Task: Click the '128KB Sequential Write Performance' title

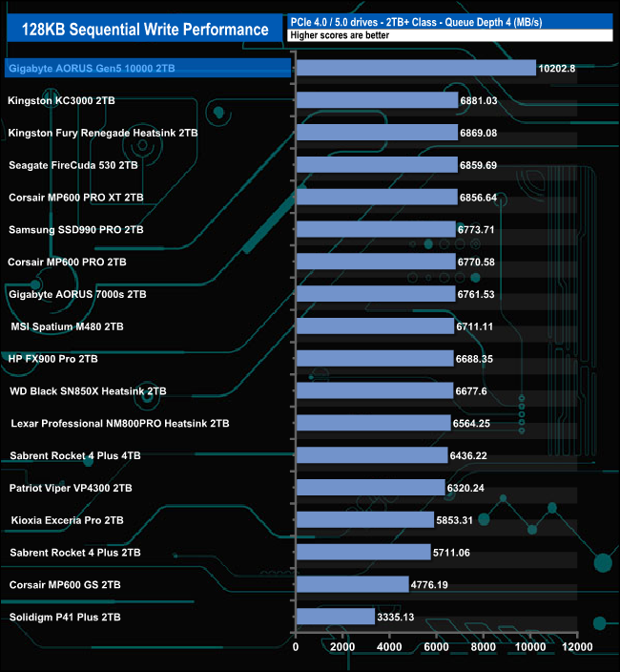Action: click(x=145, y=30)
